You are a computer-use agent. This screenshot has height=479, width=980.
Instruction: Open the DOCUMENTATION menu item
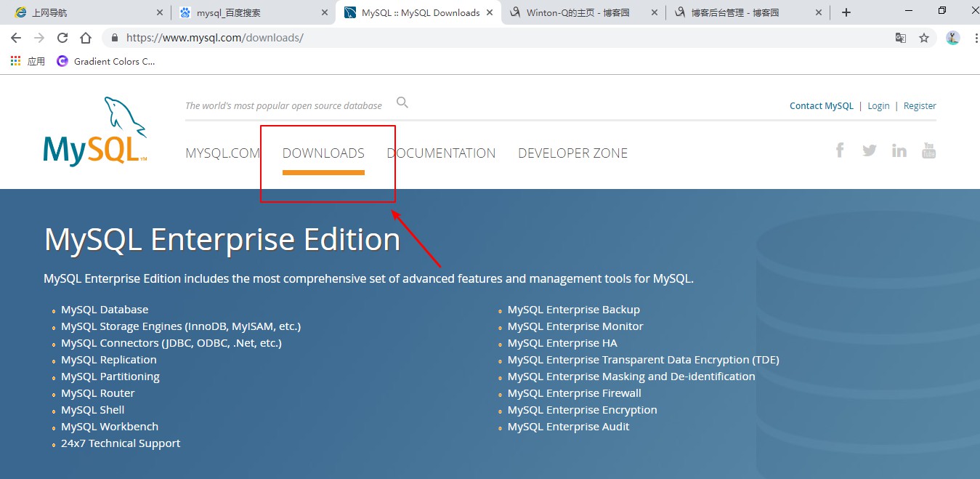(x=441, y=153)
